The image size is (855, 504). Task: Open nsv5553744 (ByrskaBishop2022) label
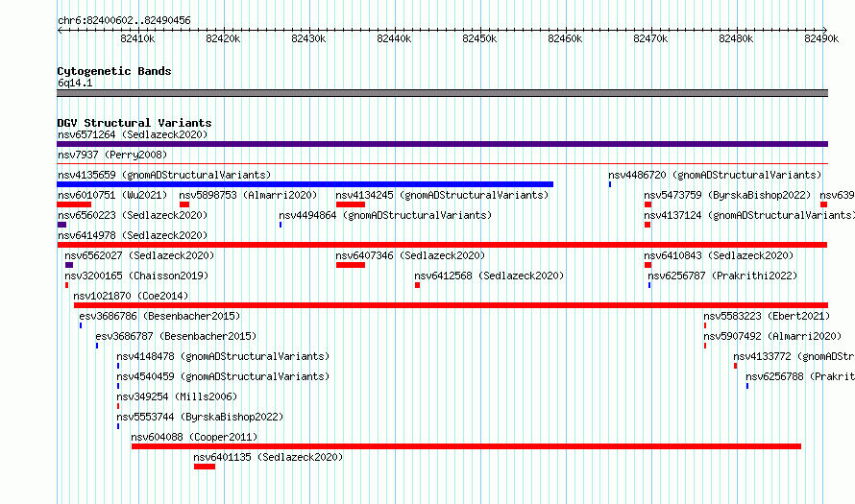point(200,417)
